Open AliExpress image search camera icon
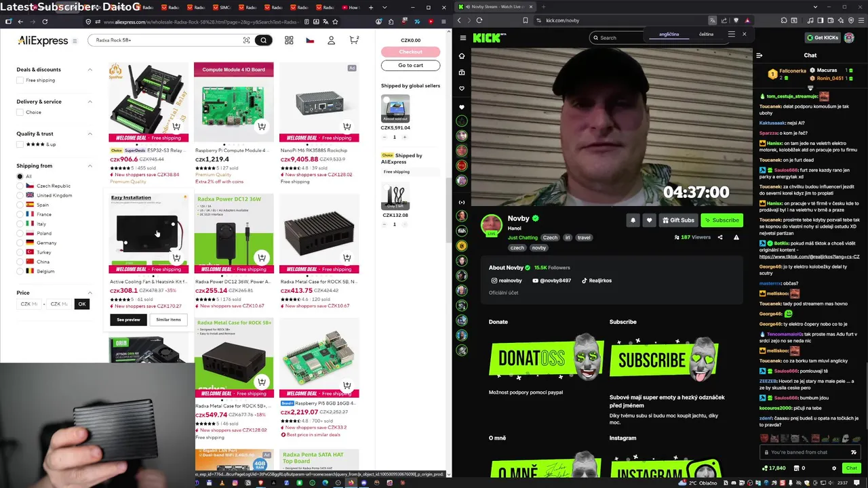Viewport: 868px width, 488px height. coord(246,40)
